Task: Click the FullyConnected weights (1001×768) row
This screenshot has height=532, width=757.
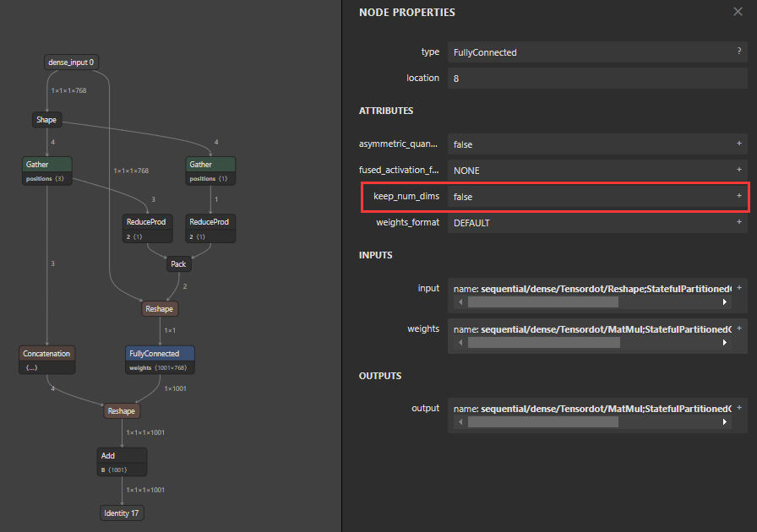Action: click(x=160, y=367)
